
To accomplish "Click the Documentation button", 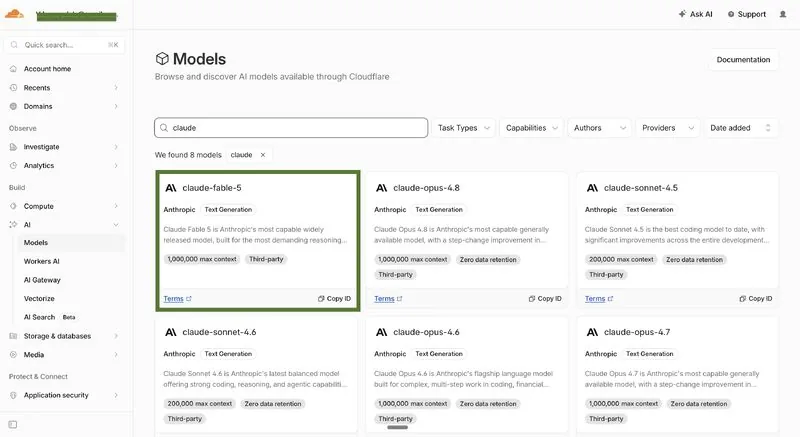I will 743,60.
